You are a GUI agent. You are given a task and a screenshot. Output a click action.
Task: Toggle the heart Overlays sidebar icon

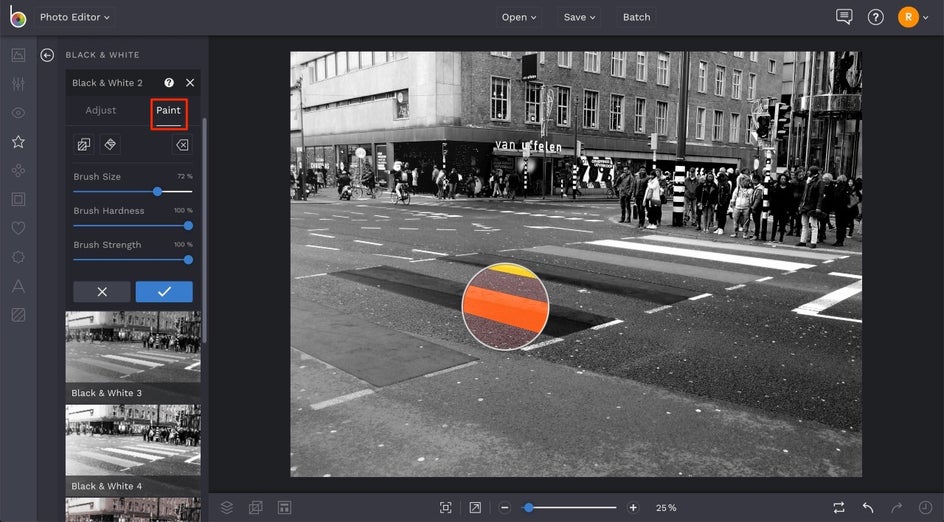(x=18, y=228)
